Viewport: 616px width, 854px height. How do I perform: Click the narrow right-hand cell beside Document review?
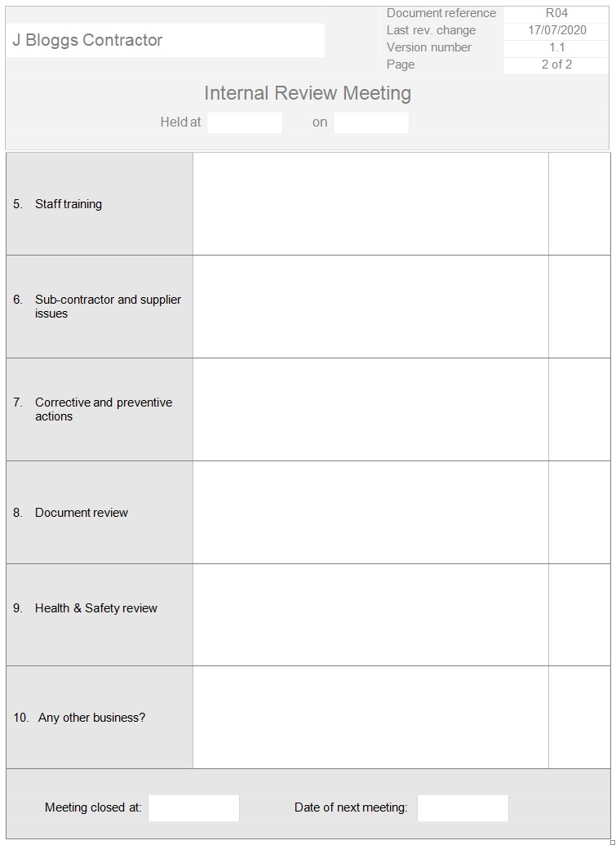(x=579, y=512)
